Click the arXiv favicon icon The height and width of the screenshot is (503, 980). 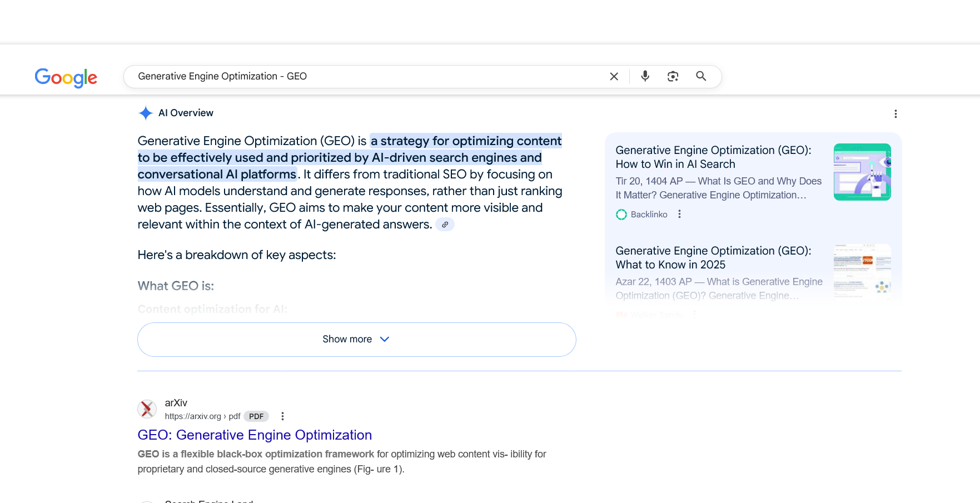(147, 409)
